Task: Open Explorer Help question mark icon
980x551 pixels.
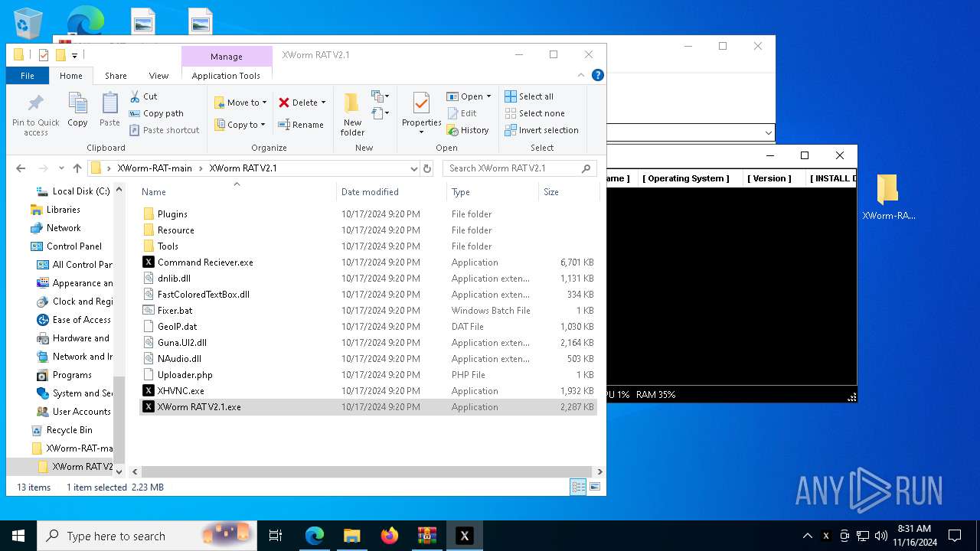Action: tap(598, 75)
